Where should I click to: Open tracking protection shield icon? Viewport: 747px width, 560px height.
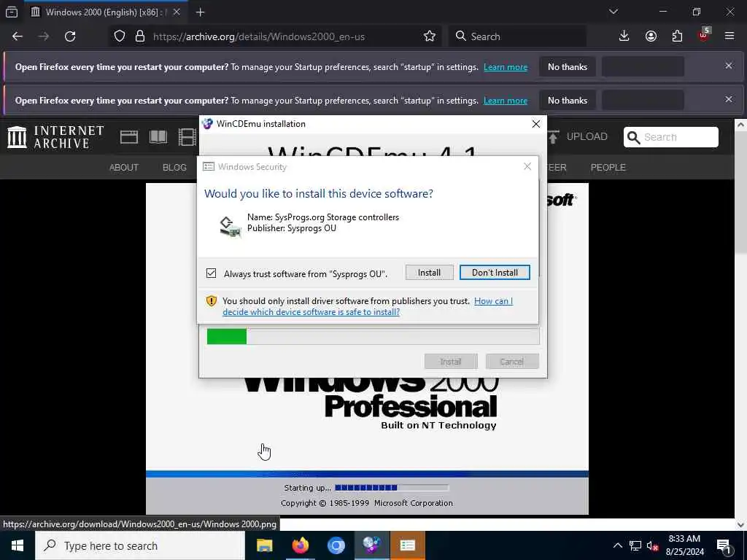tap(120, 36)
